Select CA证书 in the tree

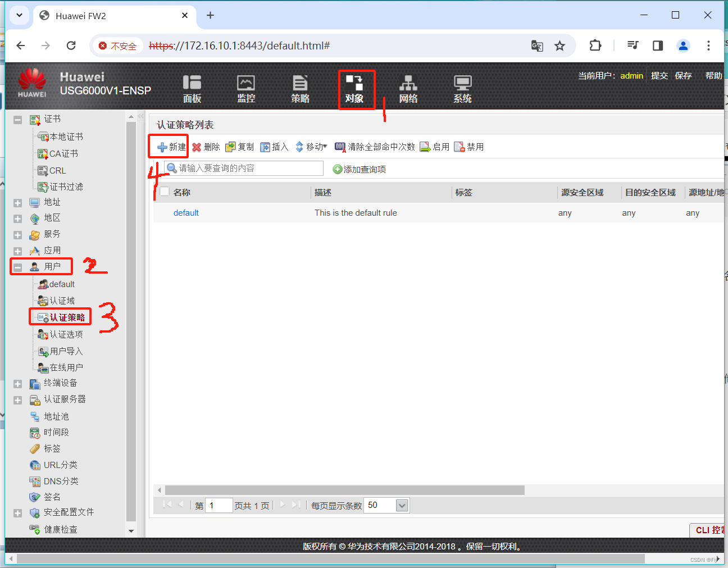(58, 153)
